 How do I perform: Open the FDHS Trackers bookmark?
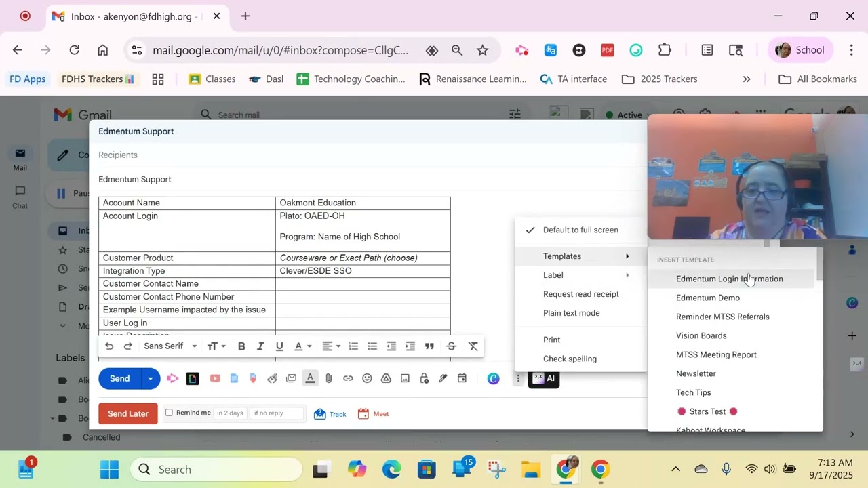(x=98, y=79)
